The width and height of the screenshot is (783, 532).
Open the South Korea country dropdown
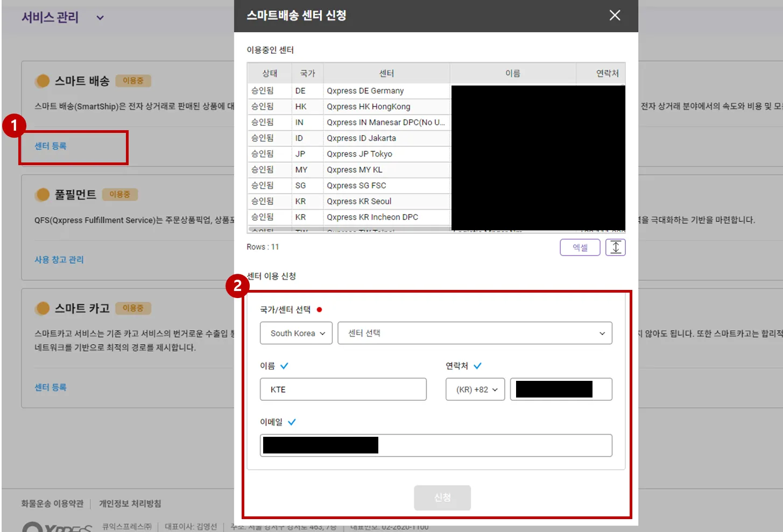tap(297, 333)
